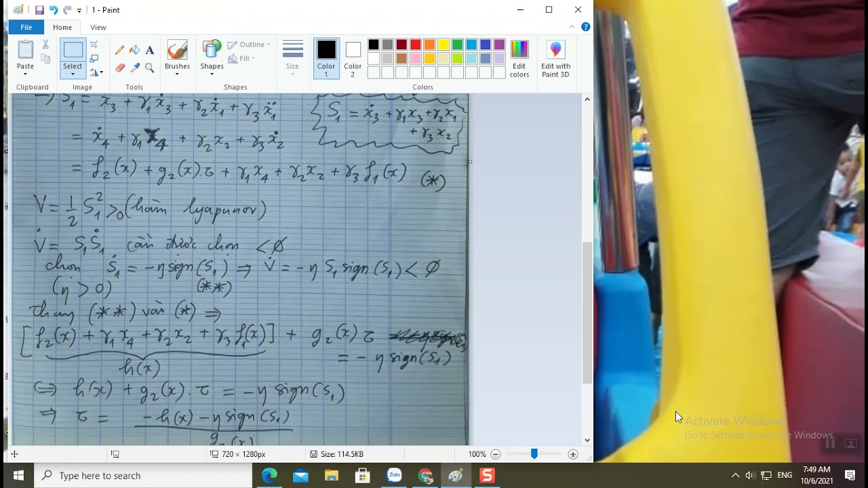Open Google Chrome from the taskbar
This screenshot has height=488, width=868.
[x=425, y=476]
